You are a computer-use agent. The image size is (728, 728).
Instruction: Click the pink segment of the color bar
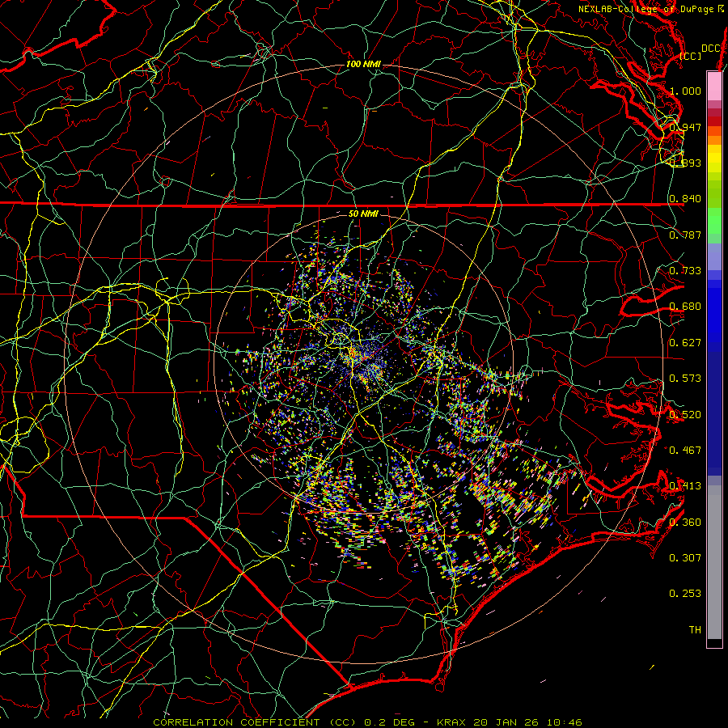714,86
